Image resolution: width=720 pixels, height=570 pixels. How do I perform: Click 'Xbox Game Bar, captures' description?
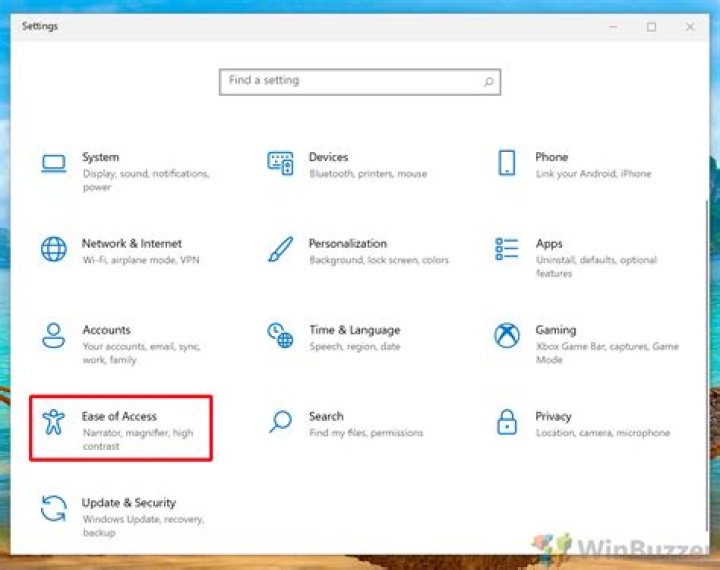click(x=607, y=353)
